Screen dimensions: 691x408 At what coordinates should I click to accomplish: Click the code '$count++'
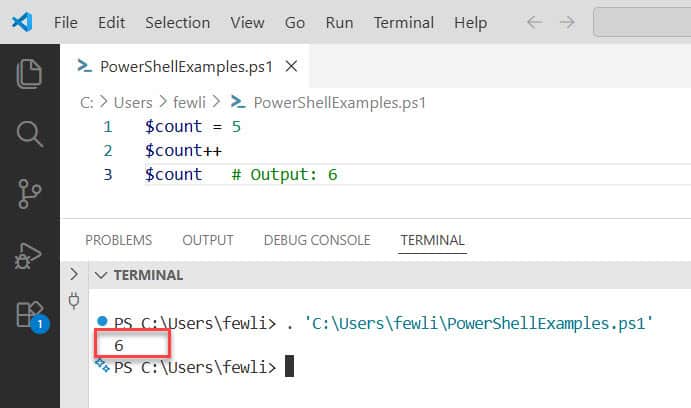coord(183,151)
